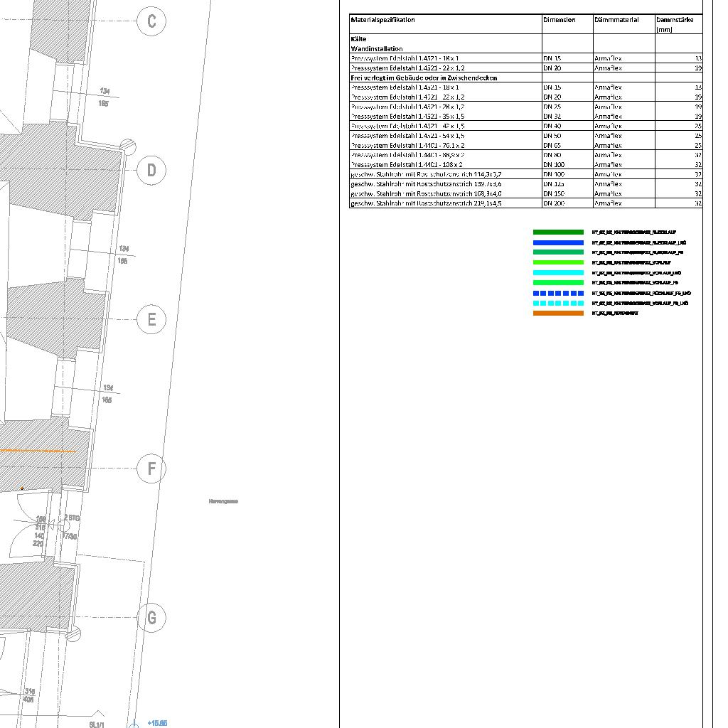Click the grid axis bubble G

(151, 617)
